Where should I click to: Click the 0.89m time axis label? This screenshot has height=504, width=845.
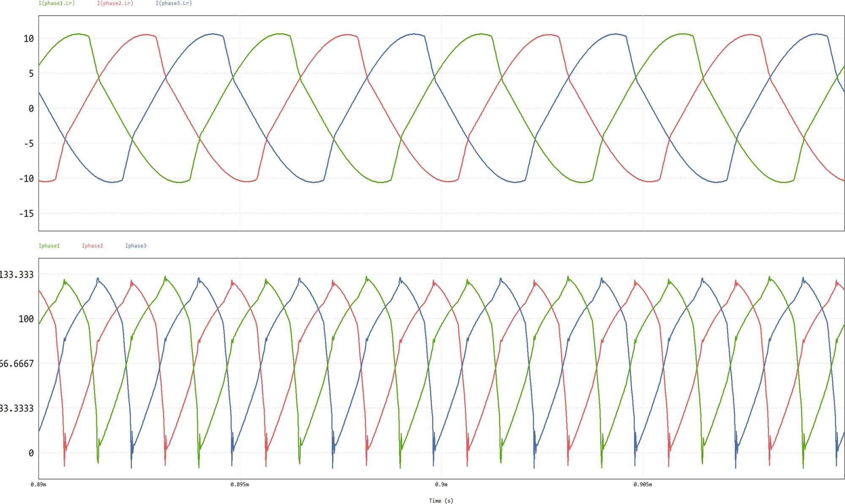pos(38,485)
